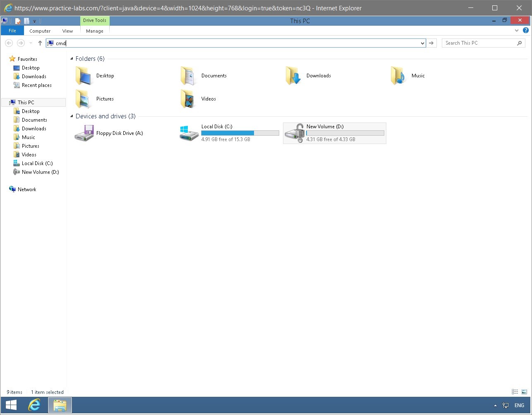The image size is (532, 415).
Task: Open the Videos folder
Action: (x=208, y=98)
